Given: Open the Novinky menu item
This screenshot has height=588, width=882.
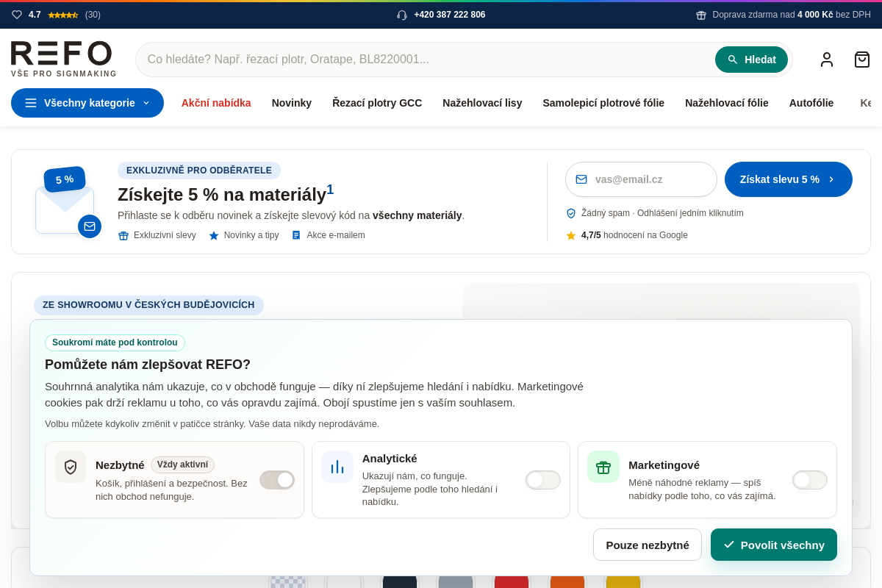Looking at the screenshot, I should [292, 103].
